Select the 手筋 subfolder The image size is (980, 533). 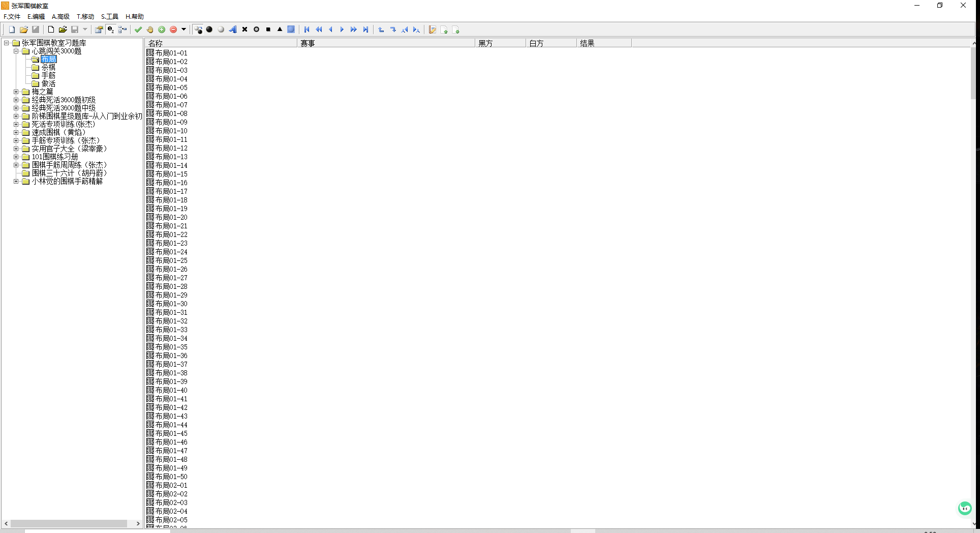tap(48, 75)
